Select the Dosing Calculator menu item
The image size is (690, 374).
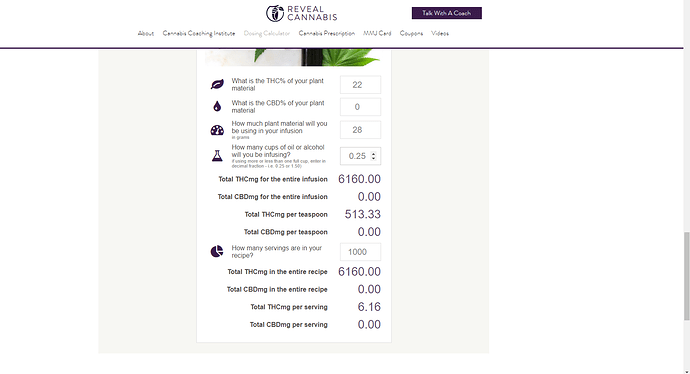[267, 33]
